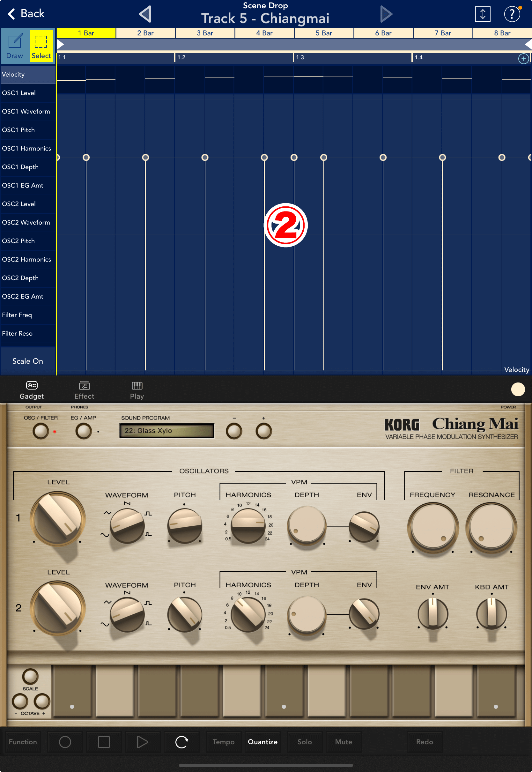Click the filter RESONANCE knob
The width and height of the screenshot is (532, 772).
pyautogui.click(x=491, y=527)
